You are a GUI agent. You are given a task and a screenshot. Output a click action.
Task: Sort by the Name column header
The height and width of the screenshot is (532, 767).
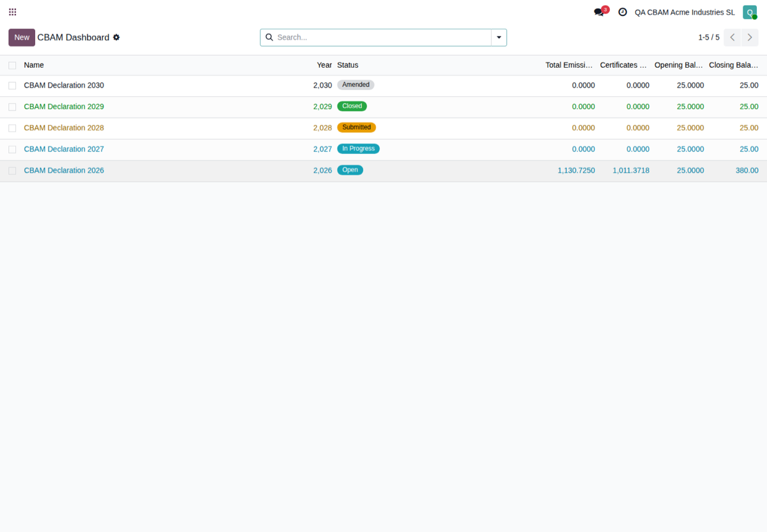coord(34,65)
